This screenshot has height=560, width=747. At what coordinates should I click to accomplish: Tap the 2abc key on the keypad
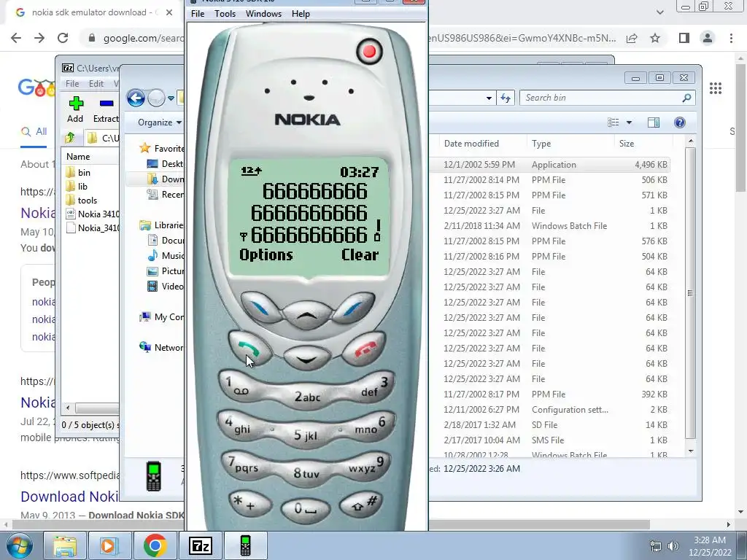[x=307, y=396]
